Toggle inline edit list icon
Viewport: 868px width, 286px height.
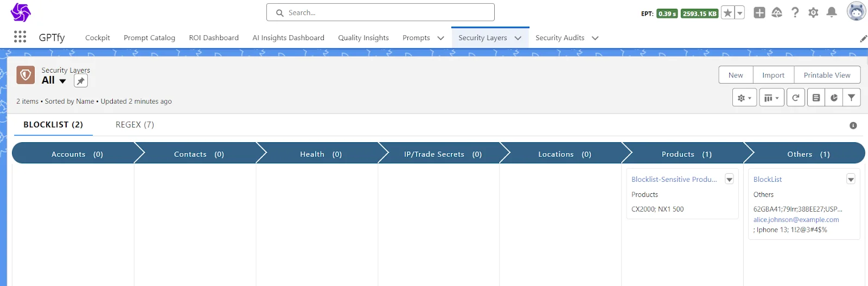[x=816, y=98]
